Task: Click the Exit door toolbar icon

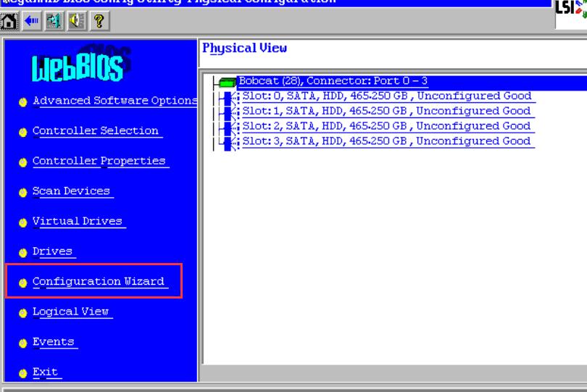Action: tap(54, 21)
